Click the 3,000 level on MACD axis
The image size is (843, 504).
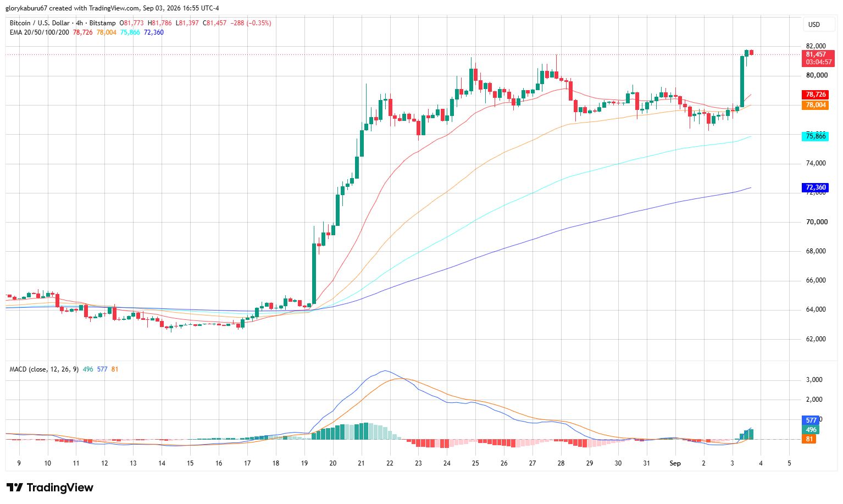(x=814, y=380)
